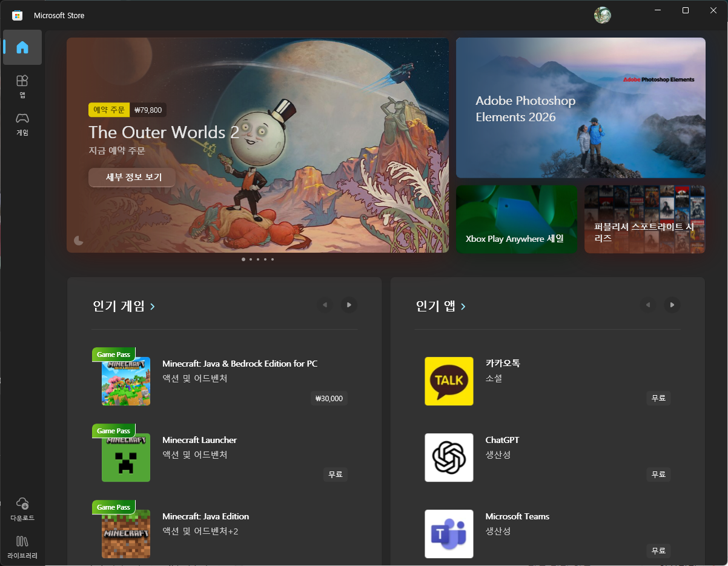
Task: Click the ₩30,000 price button
Action: [x=329, y=398]
